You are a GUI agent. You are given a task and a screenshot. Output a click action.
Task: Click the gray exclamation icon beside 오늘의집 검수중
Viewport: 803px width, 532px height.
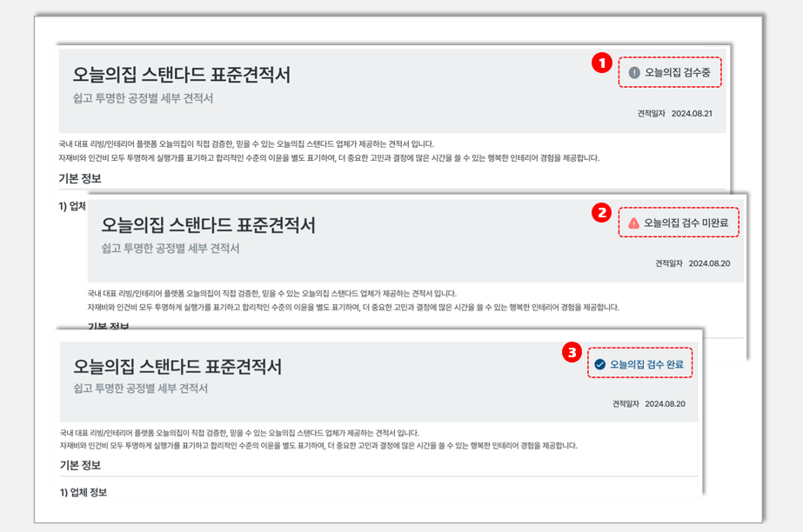point(634,73)
